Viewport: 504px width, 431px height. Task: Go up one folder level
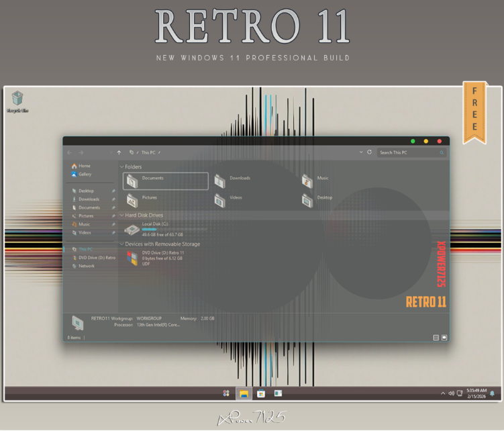[x=119, y=152]
